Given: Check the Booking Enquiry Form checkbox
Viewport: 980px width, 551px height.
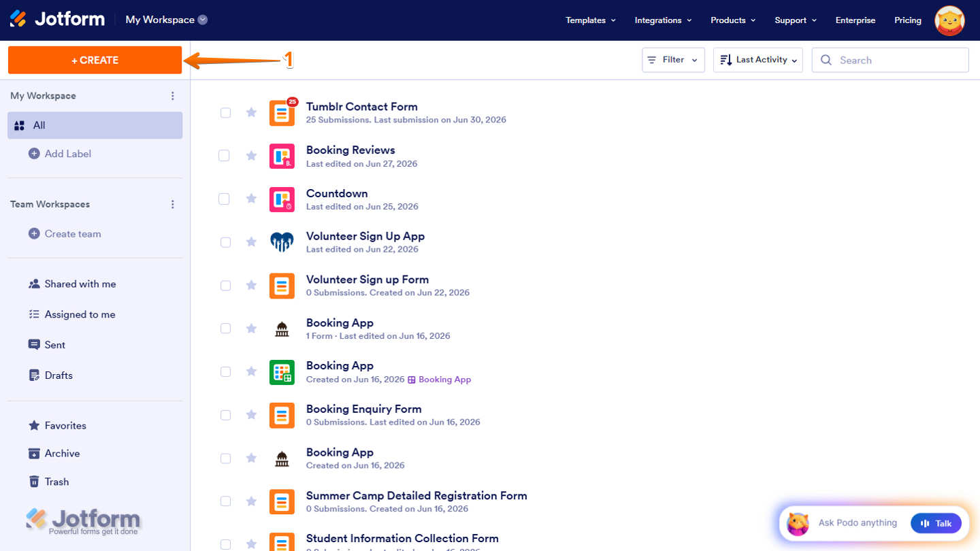Looking at the screenshot, I should 225,415.
